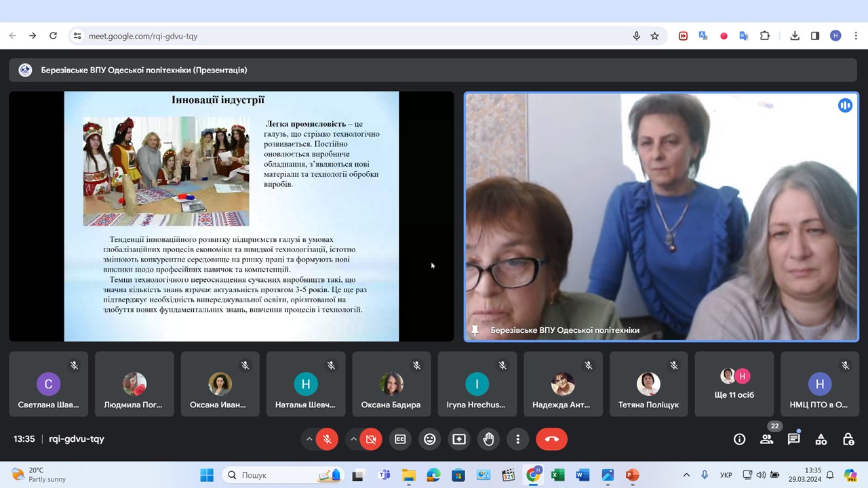Open the chat messages panel
Image resolution: width=868 pixels, height=488 pixels.
point(793,439)
